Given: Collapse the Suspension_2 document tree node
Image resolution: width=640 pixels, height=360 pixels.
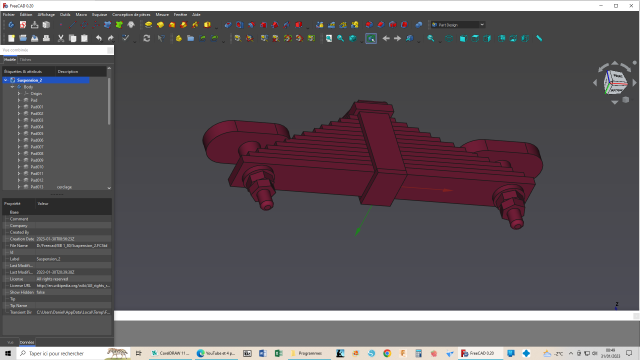Looking at the screenshot, I should coord(6,80).
